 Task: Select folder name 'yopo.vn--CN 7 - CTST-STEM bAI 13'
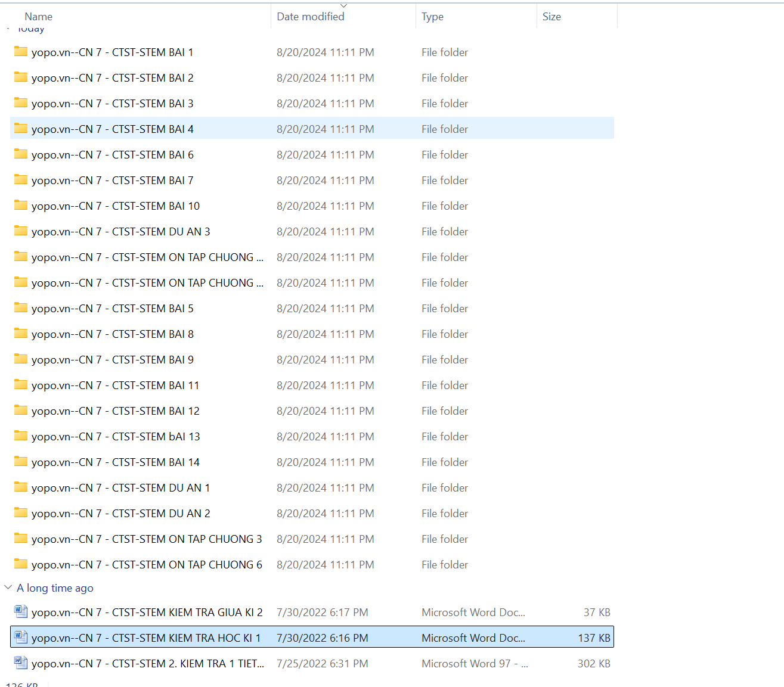(116, 437)
